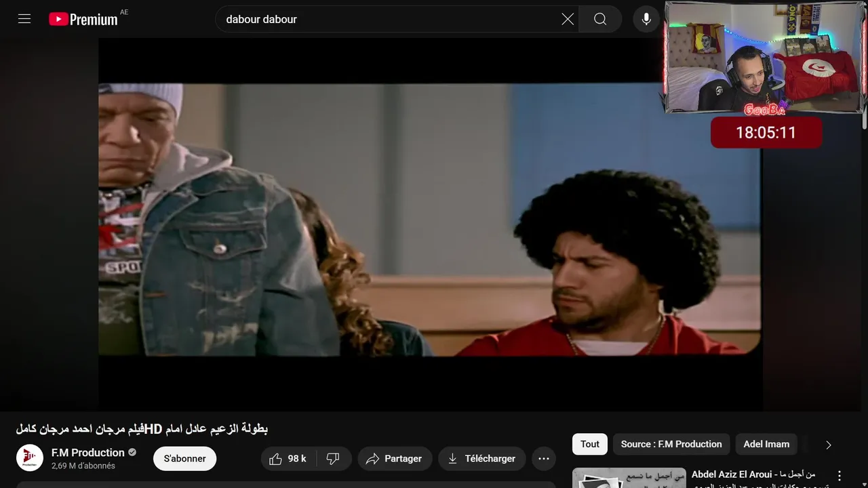The image size is (868, 488).
Task: Click the Arabic video title text
Action: tap(142, 429)
